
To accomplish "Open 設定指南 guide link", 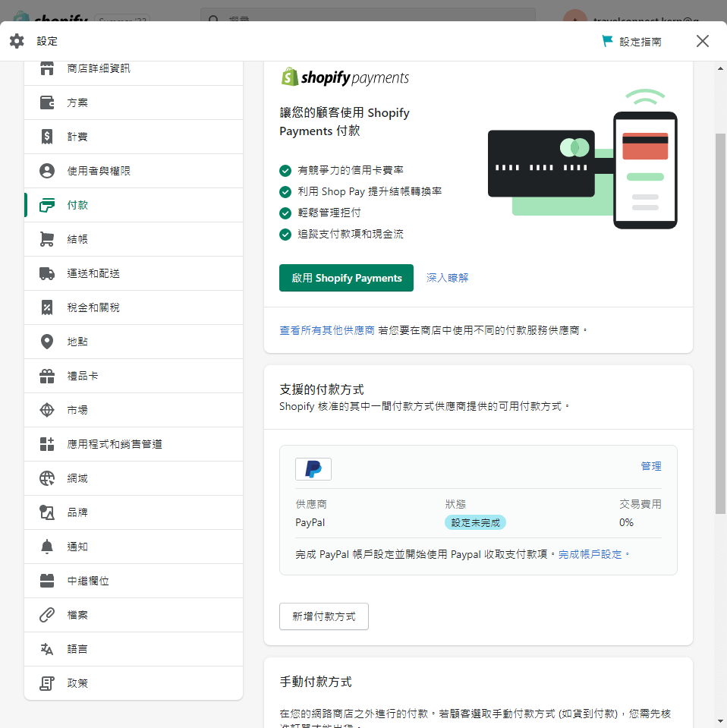I will click(632, 42).
